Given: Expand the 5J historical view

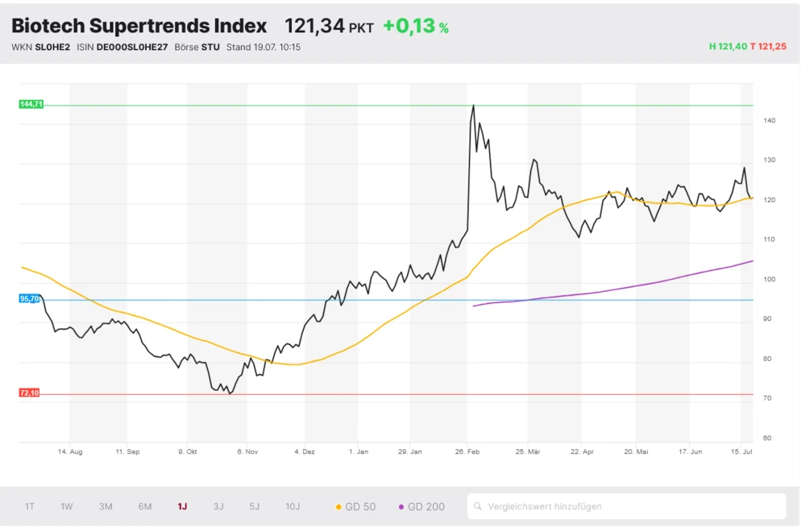Looking at the screenshot, I should click(255, 506).
